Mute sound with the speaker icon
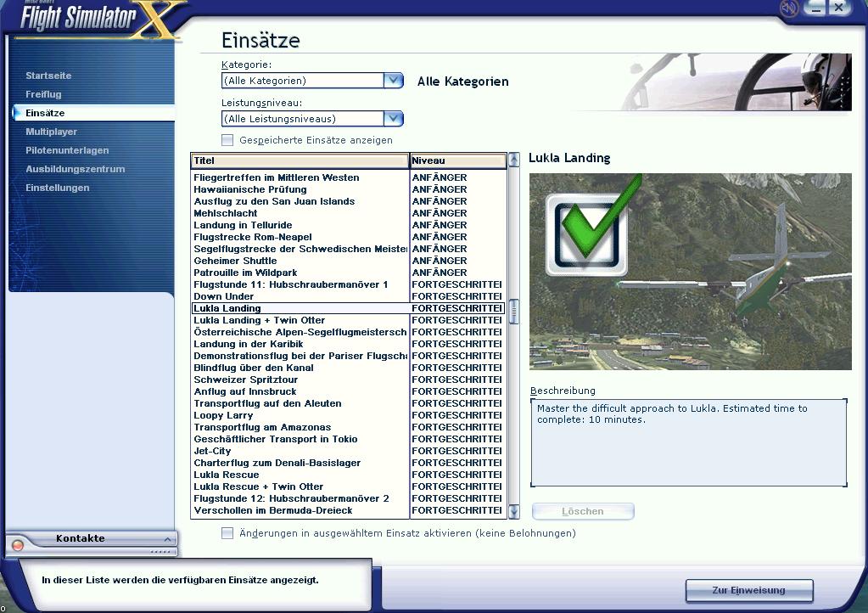Screen dimensions: 868x613 (788, 8)
